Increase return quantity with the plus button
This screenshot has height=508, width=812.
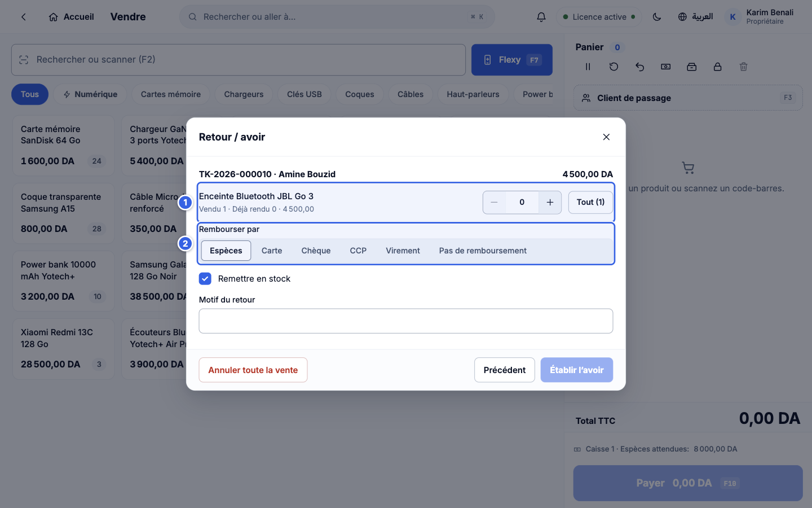click(x=550, y=202)
